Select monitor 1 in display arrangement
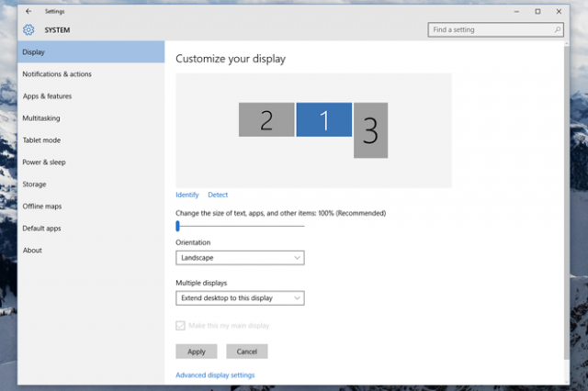Viewport: 588px width, 391px height. coord(323,119)
